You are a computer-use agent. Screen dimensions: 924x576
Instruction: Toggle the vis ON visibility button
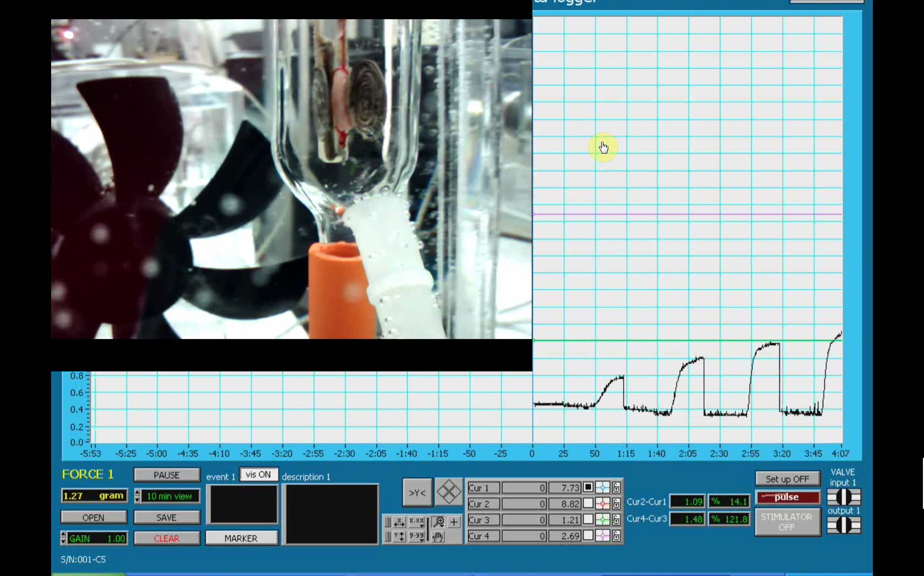[x=258, y=475]
